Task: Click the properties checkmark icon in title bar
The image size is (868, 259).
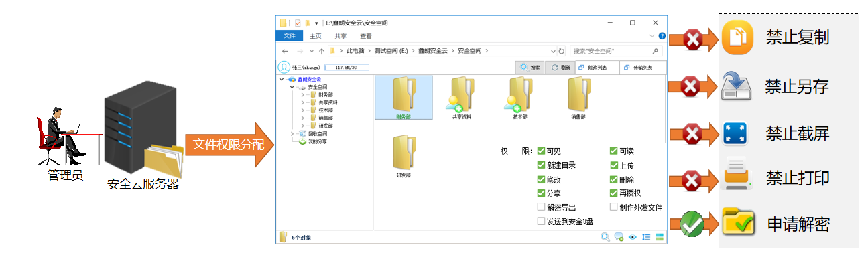Action: (x=298, y=23)
